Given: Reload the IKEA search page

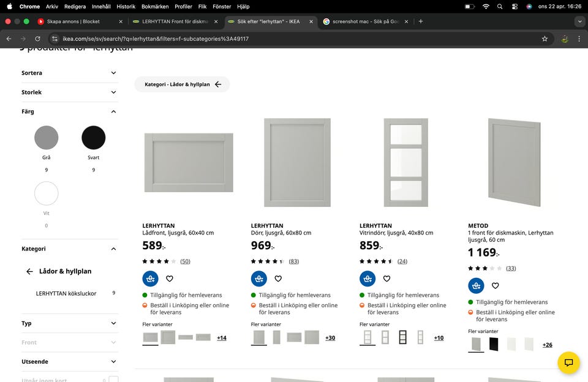Looking at the screenshot, I should tap(37, 39).
